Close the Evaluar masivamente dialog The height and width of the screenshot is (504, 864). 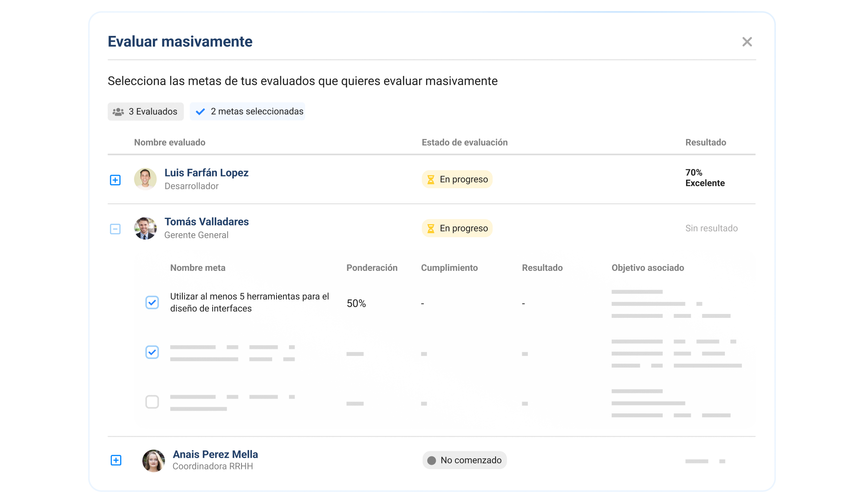747,42
